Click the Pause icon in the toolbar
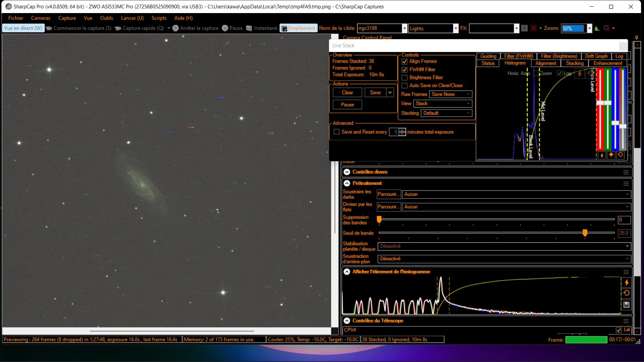644x362 pixels. point(225,28)
